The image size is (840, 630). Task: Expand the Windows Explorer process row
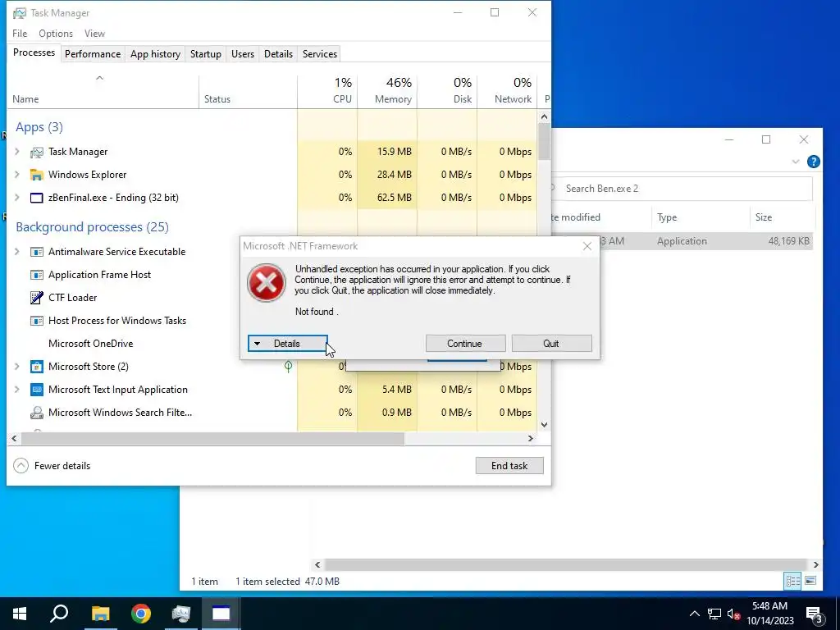tap(16, 175)
